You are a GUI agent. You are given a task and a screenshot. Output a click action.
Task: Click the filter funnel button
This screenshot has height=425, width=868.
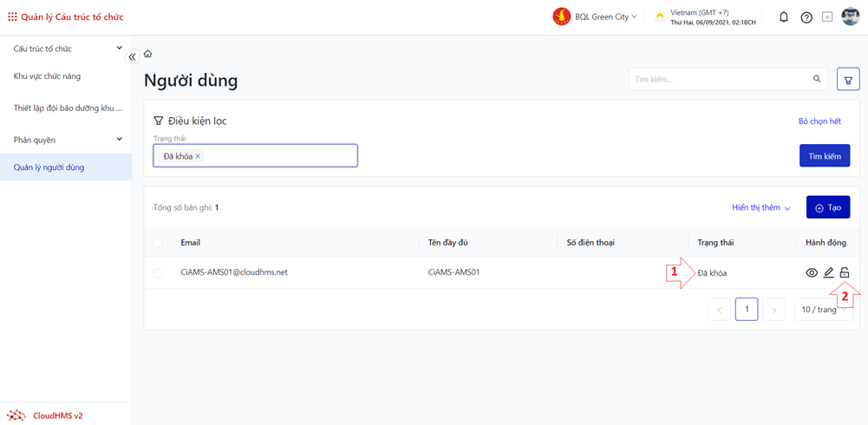847,80
